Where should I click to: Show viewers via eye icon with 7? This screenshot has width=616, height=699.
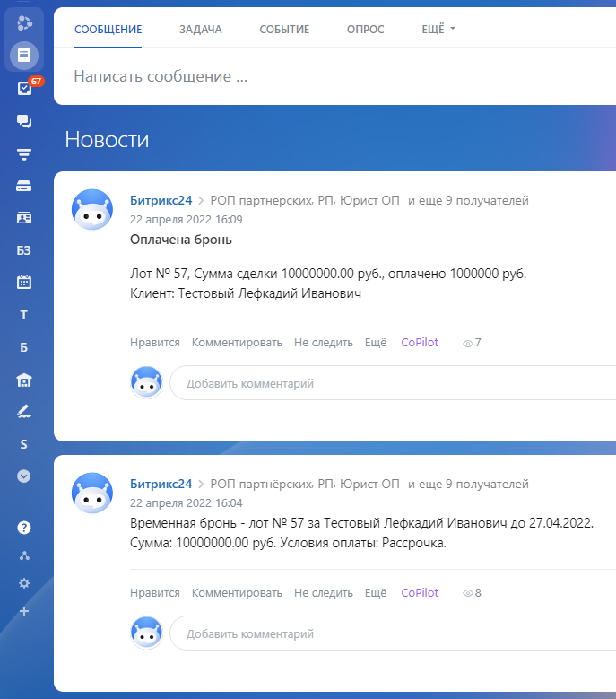472,343
